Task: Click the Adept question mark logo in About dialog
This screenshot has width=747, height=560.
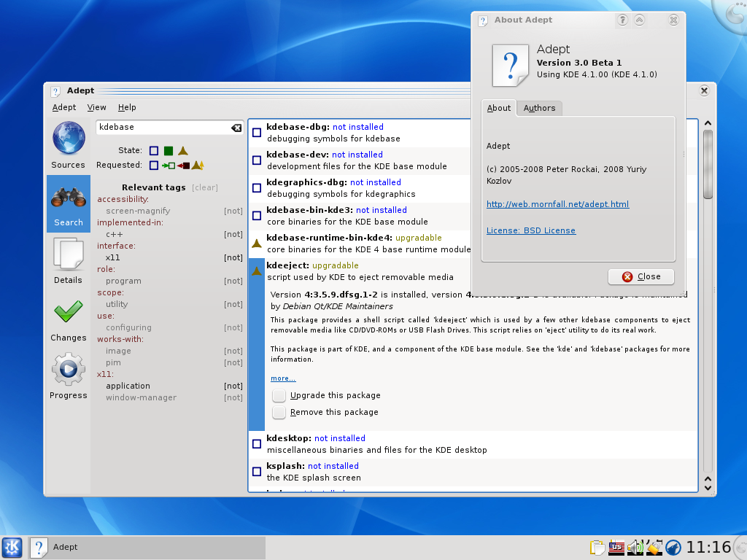Action: point(510,65)
